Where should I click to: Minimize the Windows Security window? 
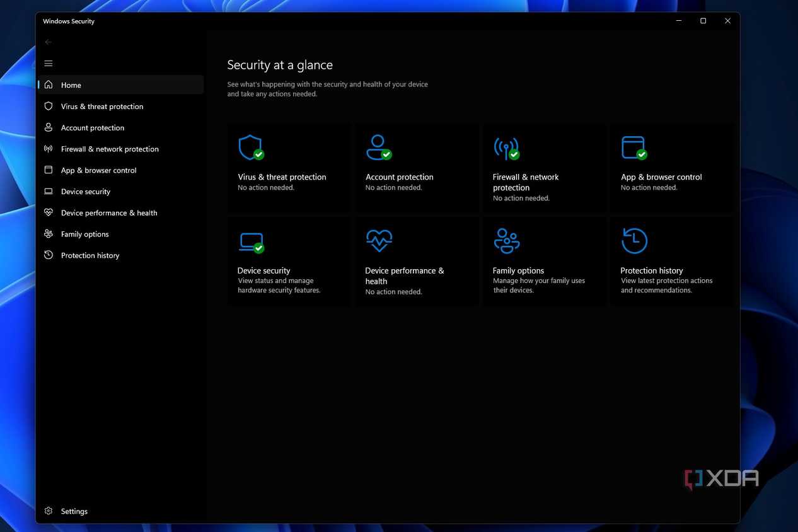(x=679, y=21)
